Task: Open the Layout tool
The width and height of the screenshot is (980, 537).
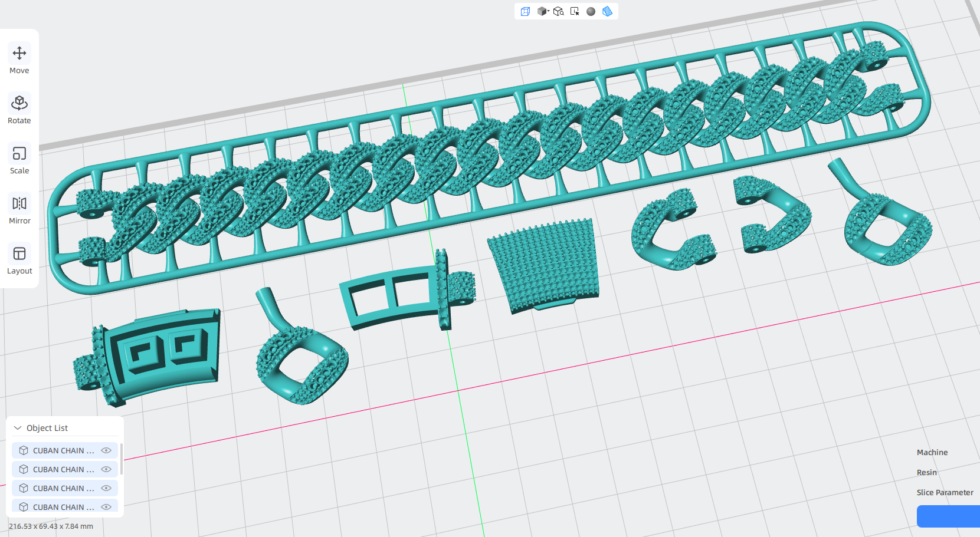Action: 19,260
